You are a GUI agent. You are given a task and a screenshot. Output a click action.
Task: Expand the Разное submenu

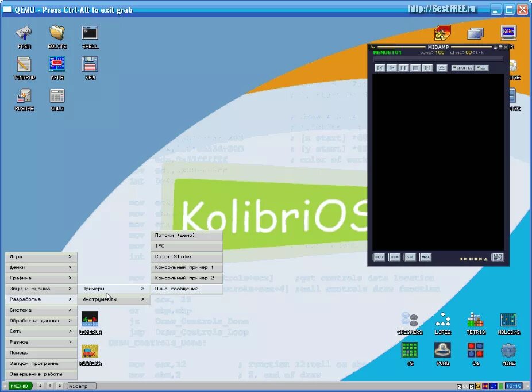click(x=41, y=342)
